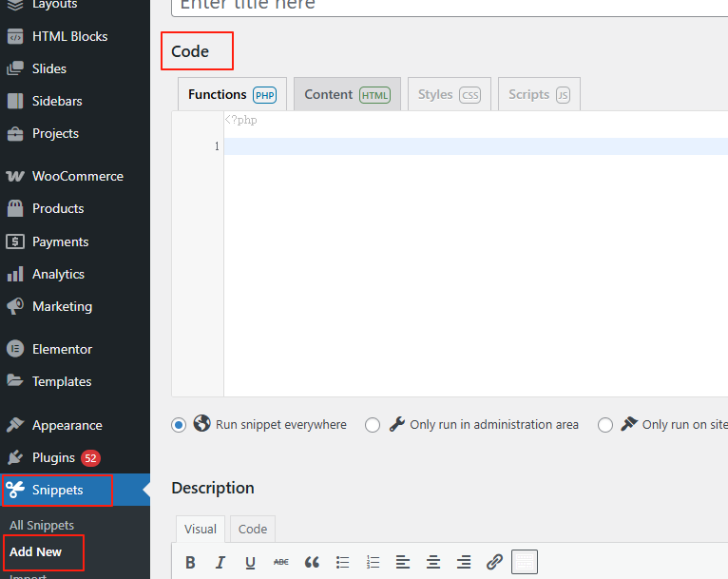Select the Run snippet everywhere option
728x579 pixels.
coord(179,425)
